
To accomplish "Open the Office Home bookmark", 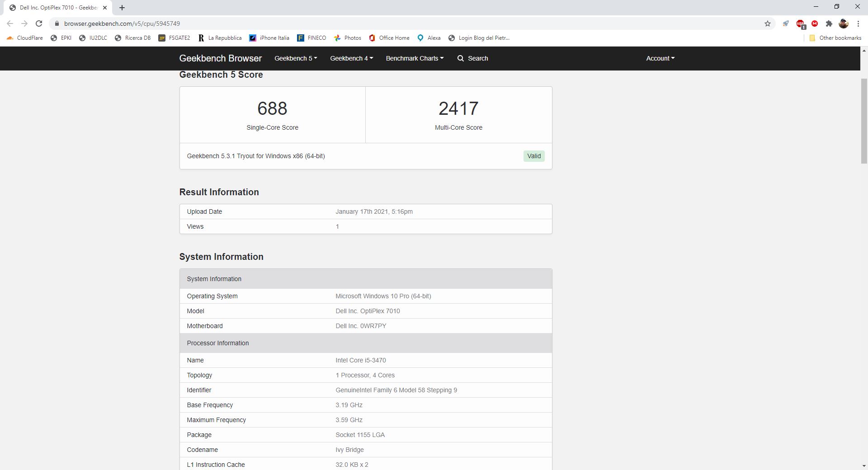I will click(389, 38).
